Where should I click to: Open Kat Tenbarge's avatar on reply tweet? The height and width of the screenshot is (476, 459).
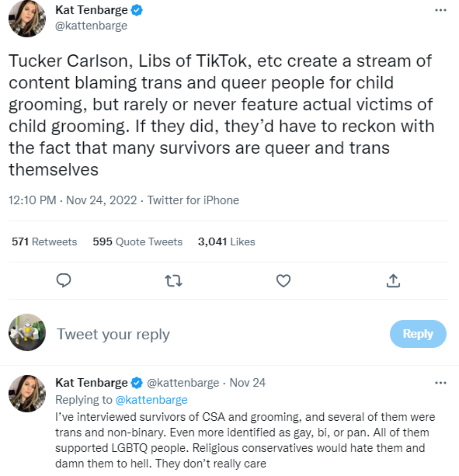[27, 393]
